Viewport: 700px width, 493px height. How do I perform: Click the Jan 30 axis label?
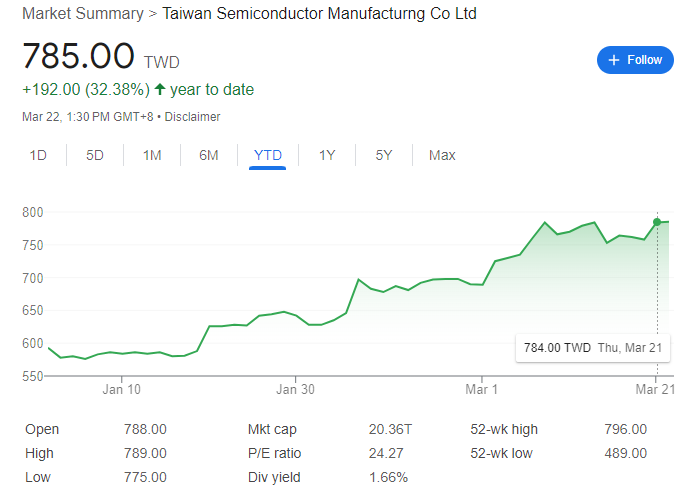tap(295, 389)
